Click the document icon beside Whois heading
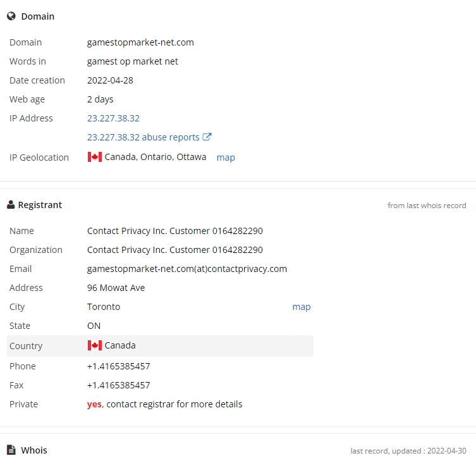This screenshot has width=476, height=463. pyautogui.click(x=11, y=450)
